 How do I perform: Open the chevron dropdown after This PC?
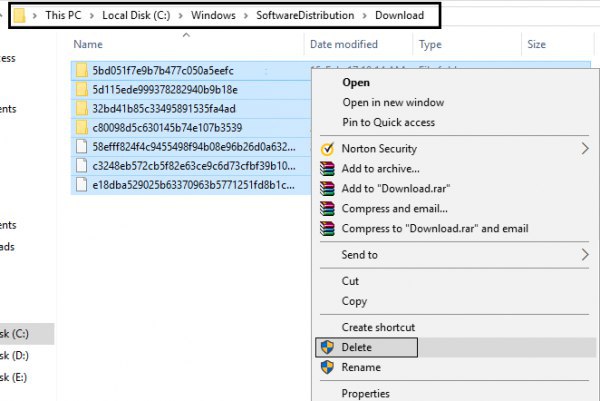(93, 16)
